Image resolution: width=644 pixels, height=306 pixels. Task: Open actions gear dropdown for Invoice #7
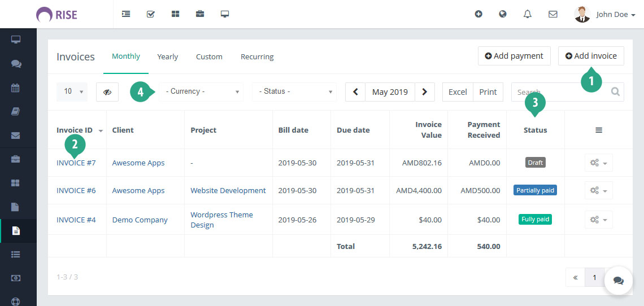(x=598, y=163)
